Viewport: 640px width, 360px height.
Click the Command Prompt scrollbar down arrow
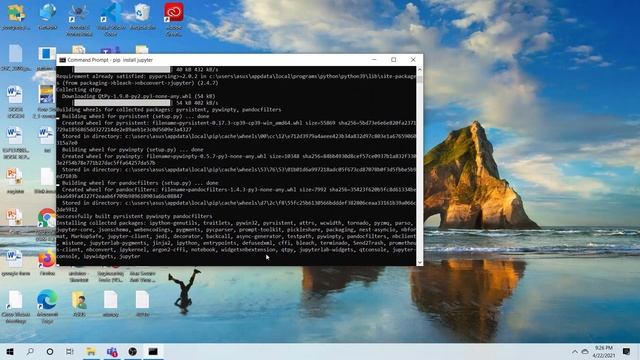pos(420,262)
